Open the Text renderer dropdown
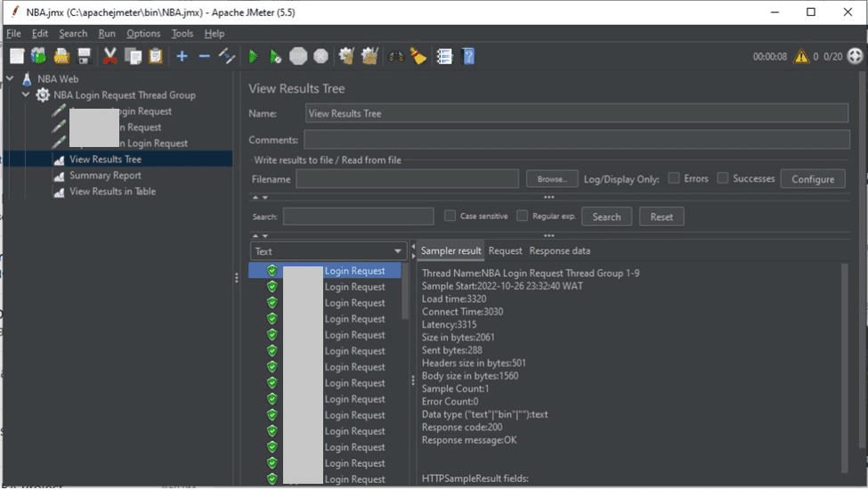 point(328,251)
